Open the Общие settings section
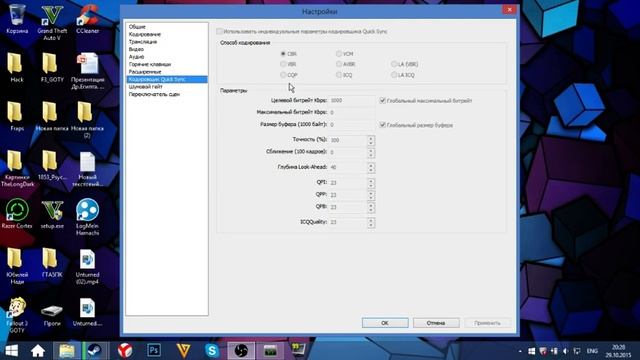The image size is (640, 360). [x=137, y=27]
